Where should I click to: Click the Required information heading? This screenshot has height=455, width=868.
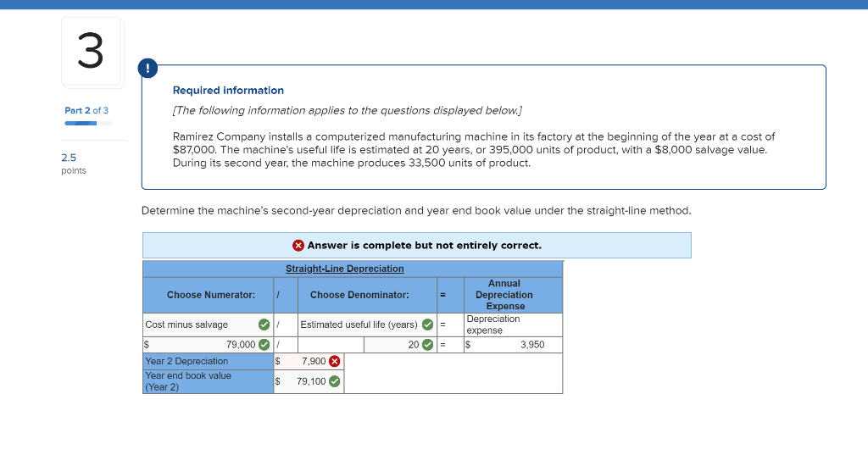click(x=228, y=90)
